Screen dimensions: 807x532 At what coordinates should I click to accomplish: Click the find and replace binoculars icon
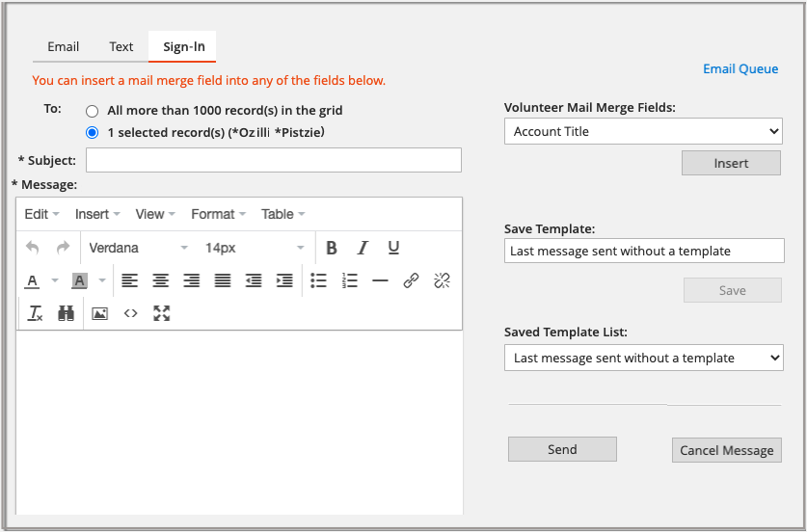(66, 313)
